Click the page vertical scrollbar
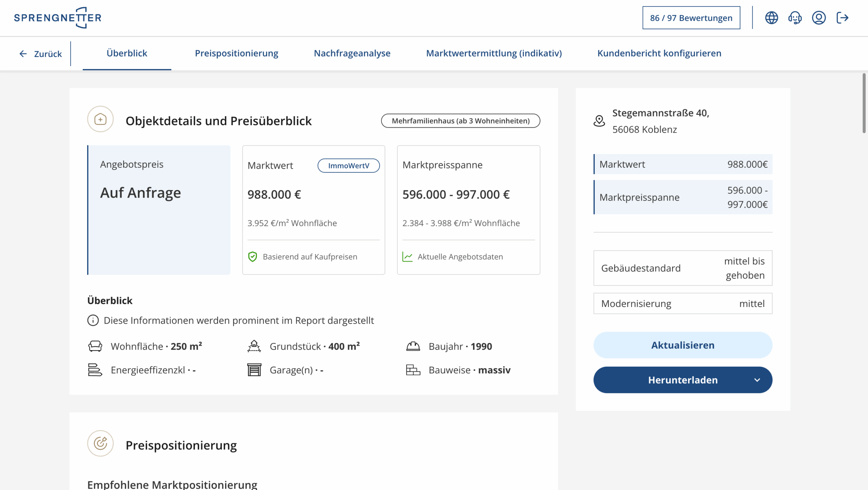The height and width of the screenshot is (490, 868). tap(864, 103)
